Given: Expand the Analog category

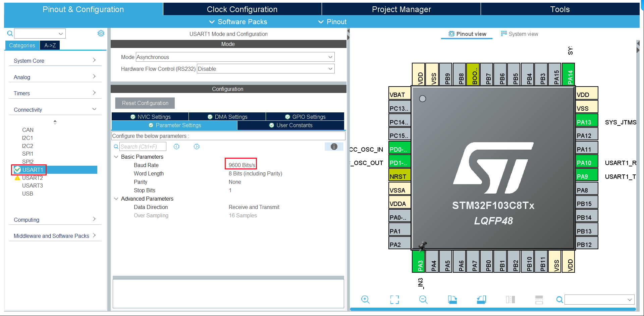Looking at the screenshot, I should (55, 77).
